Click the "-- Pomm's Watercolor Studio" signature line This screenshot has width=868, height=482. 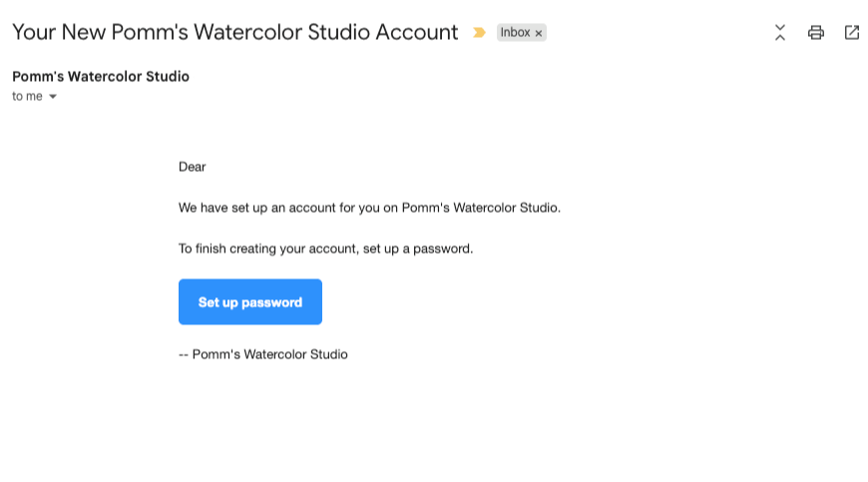263,354
